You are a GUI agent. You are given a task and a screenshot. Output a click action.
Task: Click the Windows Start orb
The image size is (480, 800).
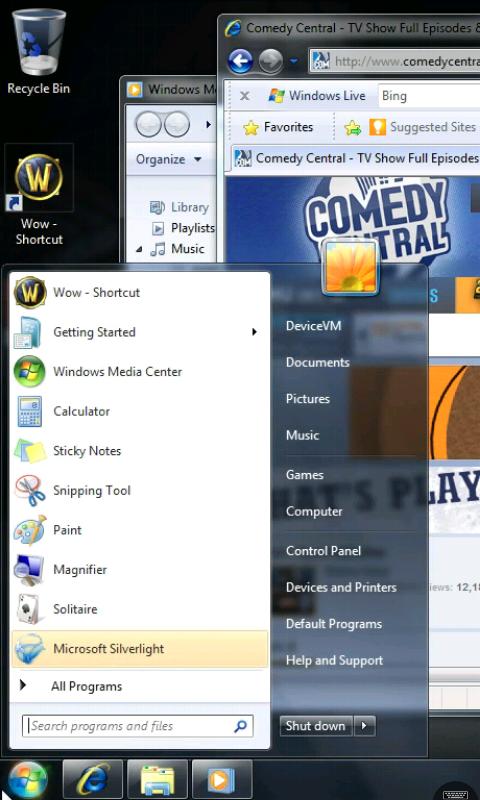coord(28,780)
